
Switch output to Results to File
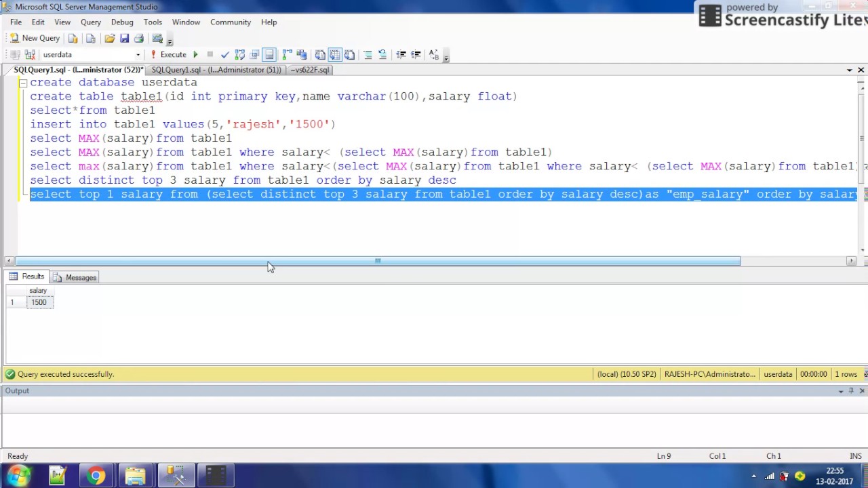tap(349, 55)
